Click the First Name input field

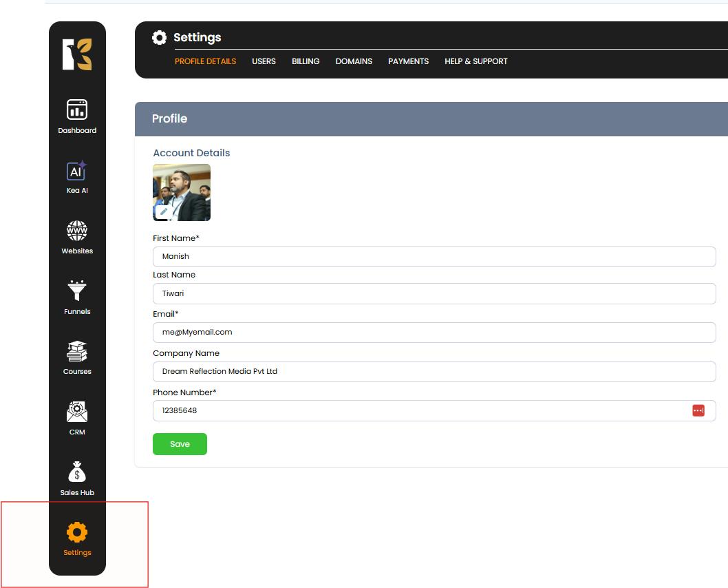tap(433, 256)
